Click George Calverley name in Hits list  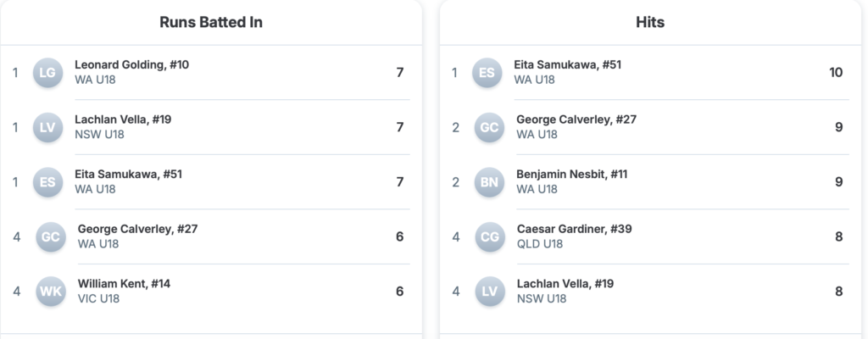coord(576,119)
